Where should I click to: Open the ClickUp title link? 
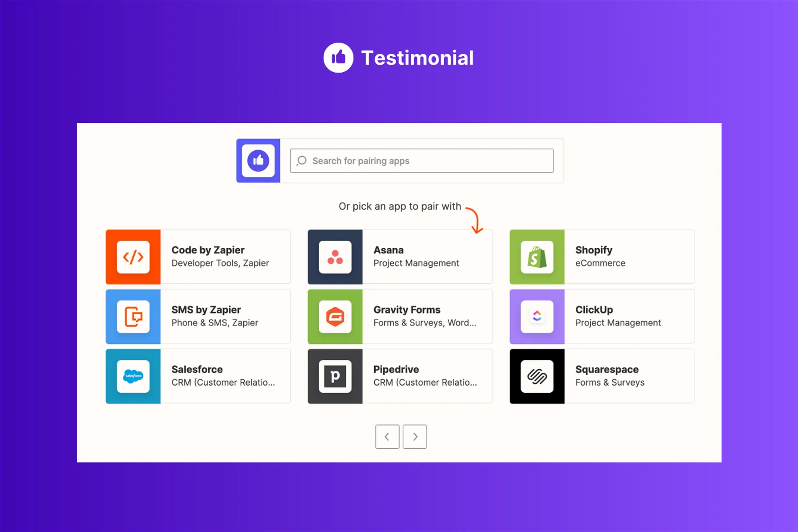click(x=594, y=309)
